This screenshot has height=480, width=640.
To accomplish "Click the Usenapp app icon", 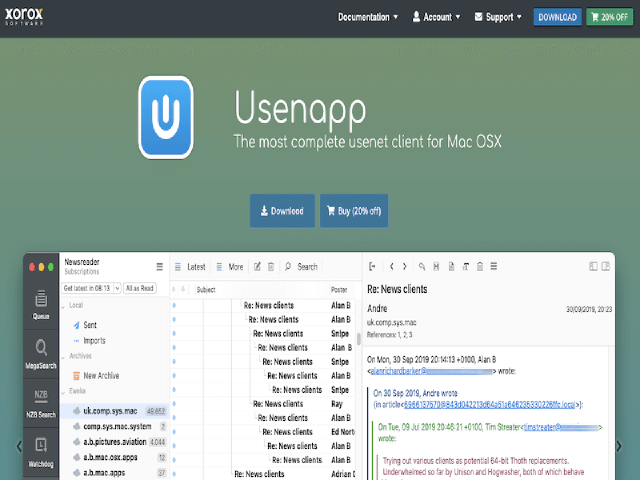I will click(x=166, y=117).
